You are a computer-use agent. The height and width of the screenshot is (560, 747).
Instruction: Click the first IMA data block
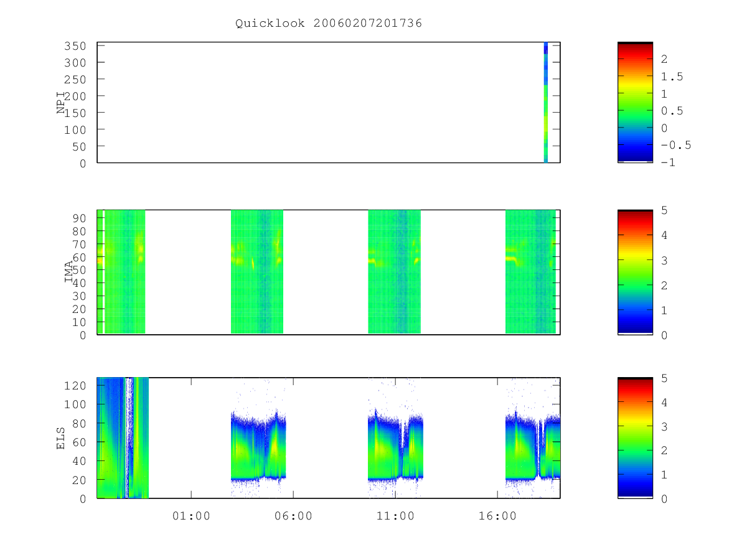click(121, 272)
